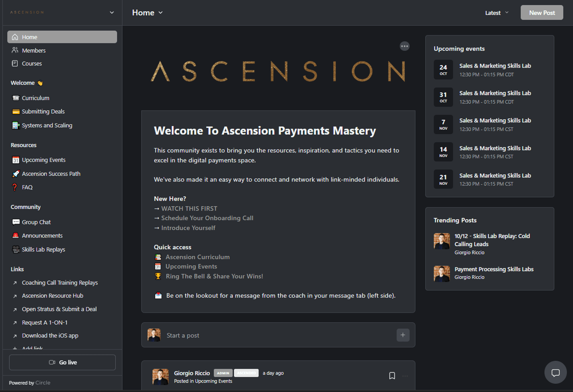Open more options on Giorgio Riccio's post

pyautogui.click(x=405, y=376)
